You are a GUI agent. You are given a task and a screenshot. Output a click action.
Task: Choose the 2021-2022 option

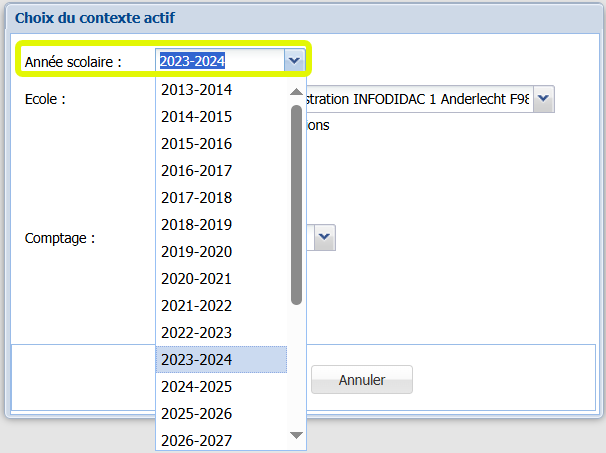(x=197, y=305)
